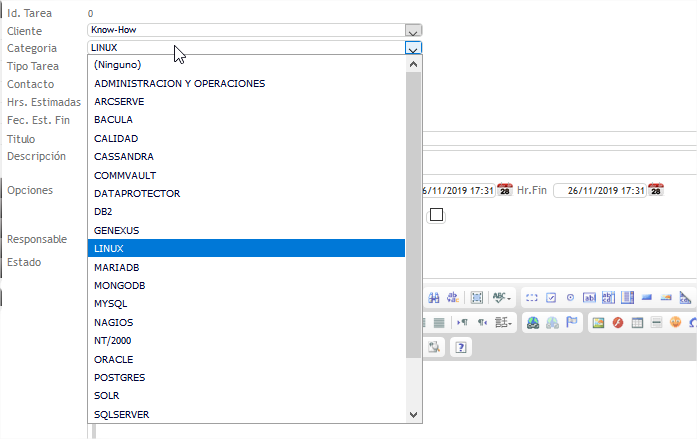Click the dropdown list scroll-down arrow
Viewport: 697px width, 439px height.
413,415
